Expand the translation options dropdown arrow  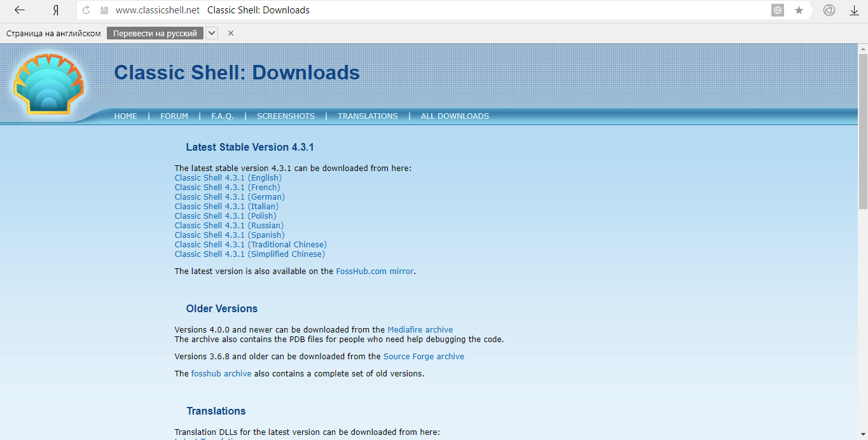point(212,33)
